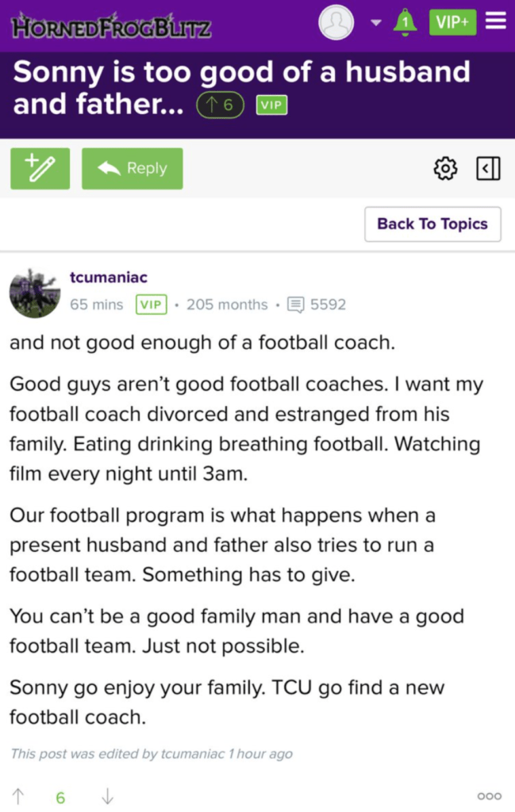Open tcumaniac's profile username link
515x812 pixels.
click(x=109, y=278)
